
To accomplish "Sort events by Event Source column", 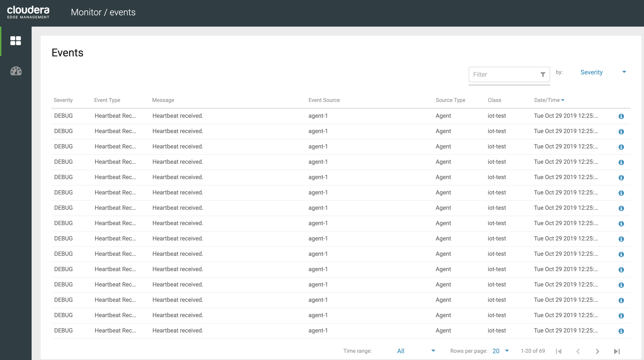I will (324, 100).
